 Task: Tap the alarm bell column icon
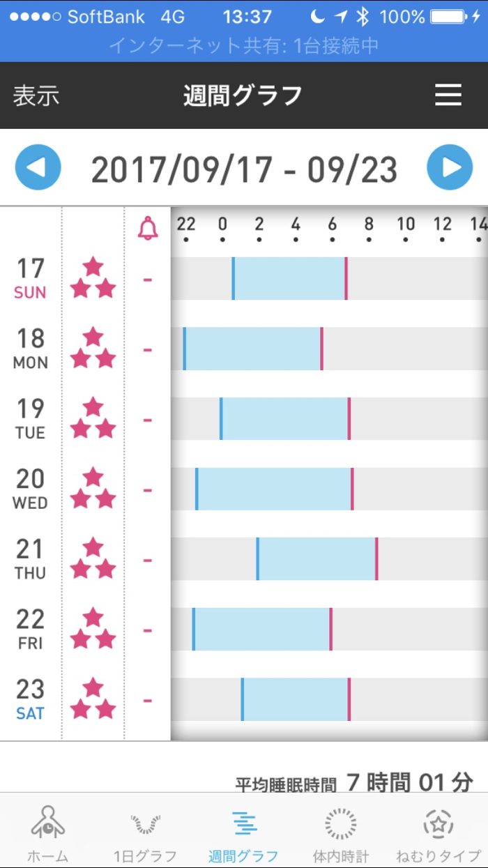tap(148, 229)
